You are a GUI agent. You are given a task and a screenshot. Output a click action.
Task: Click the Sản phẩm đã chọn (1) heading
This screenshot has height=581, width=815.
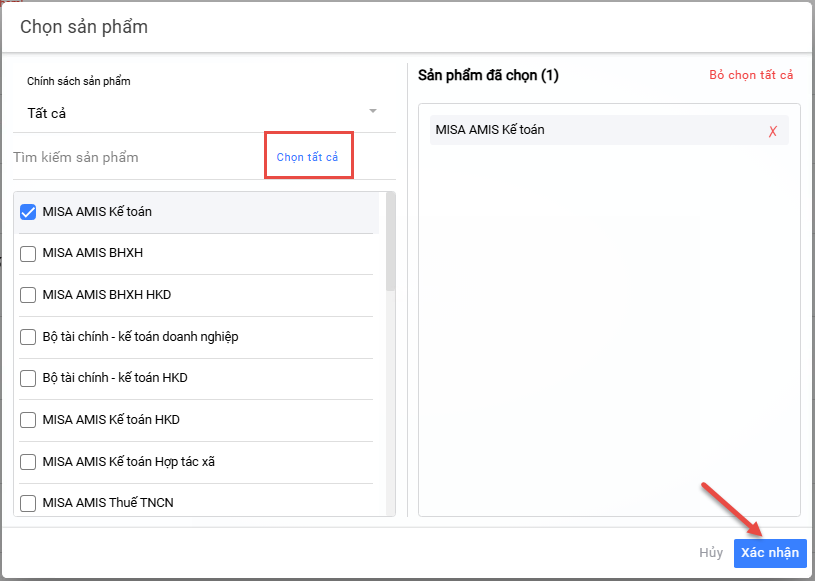coord(488,75)
